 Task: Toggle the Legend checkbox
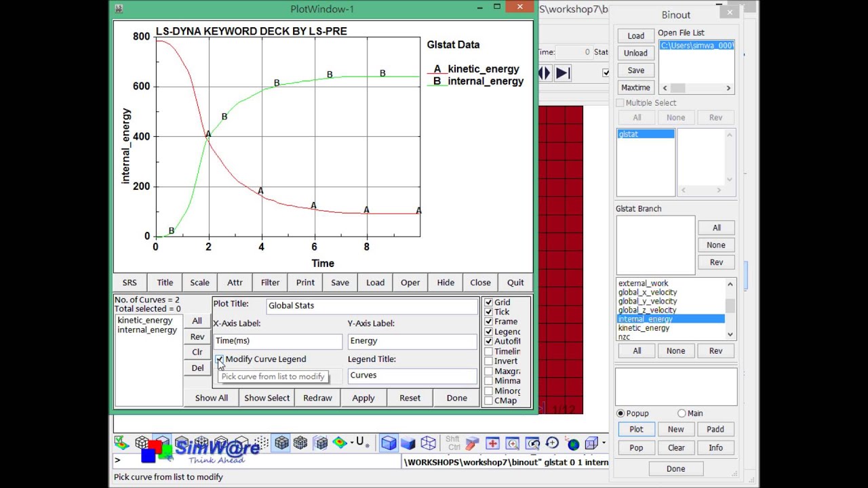click(x=488, y=331)
